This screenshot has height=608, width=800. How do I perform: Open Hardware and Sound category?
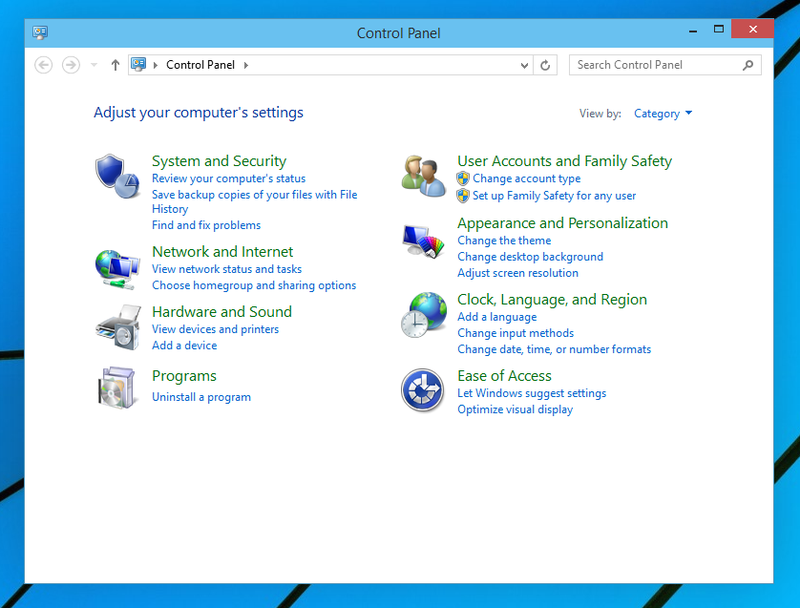point(222,312)
